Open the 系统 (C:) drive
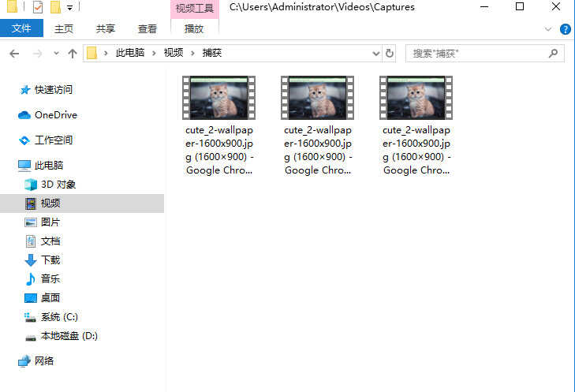This screenshot has width=575, height=392. click(59, 317)
